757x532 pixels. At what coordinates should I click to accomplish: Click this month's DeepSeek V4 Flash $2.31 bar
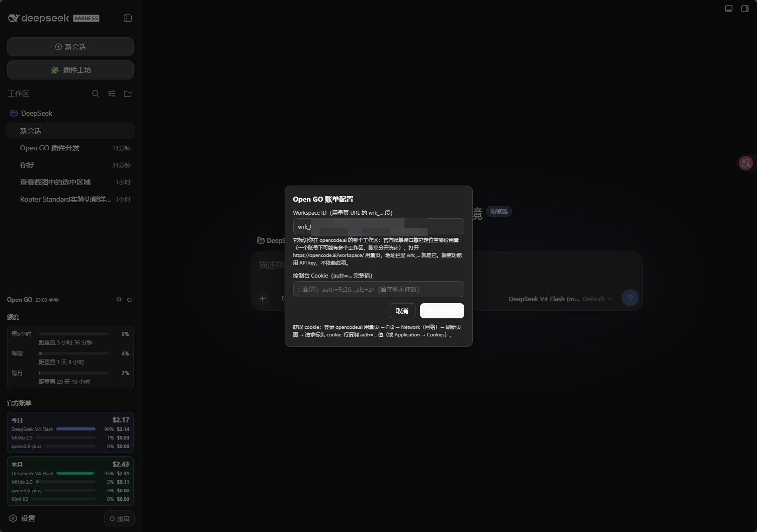click(76, 474)
